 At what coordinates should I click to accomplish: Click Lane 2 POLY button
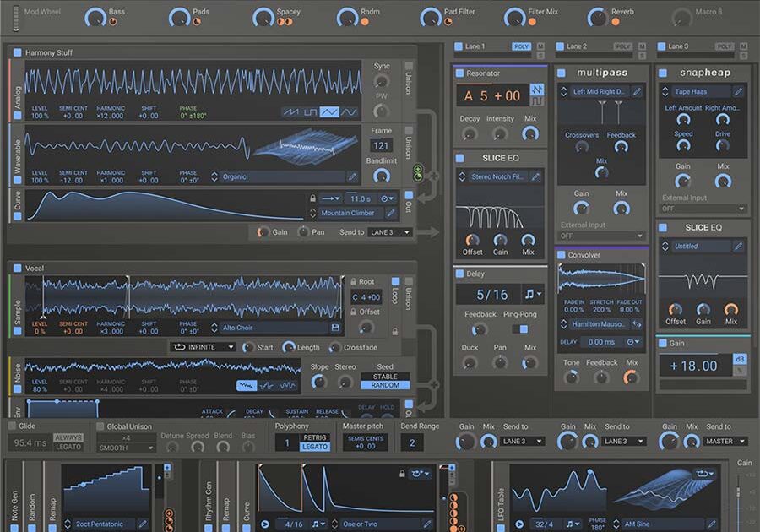tap(623, 46)
